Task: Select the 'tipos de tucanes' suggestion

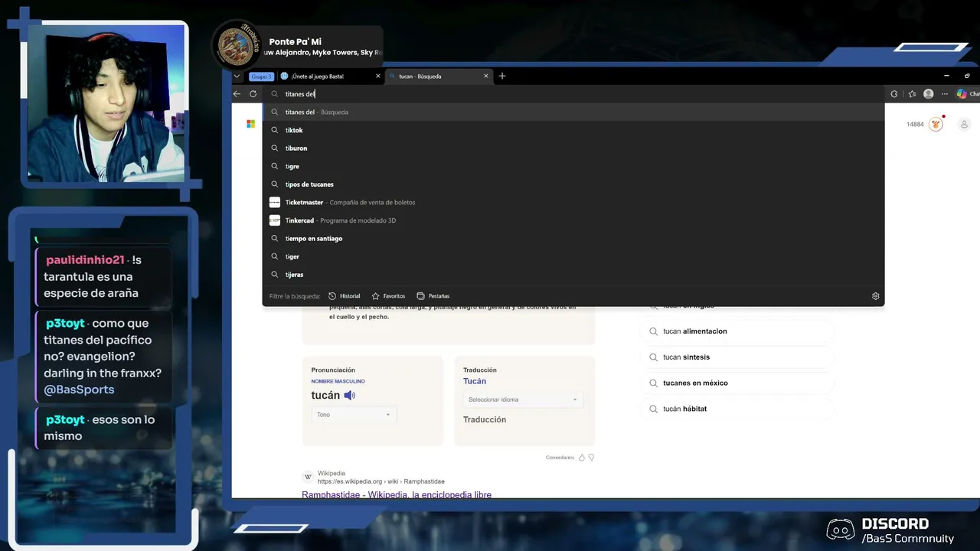Action: coord(573,184)
